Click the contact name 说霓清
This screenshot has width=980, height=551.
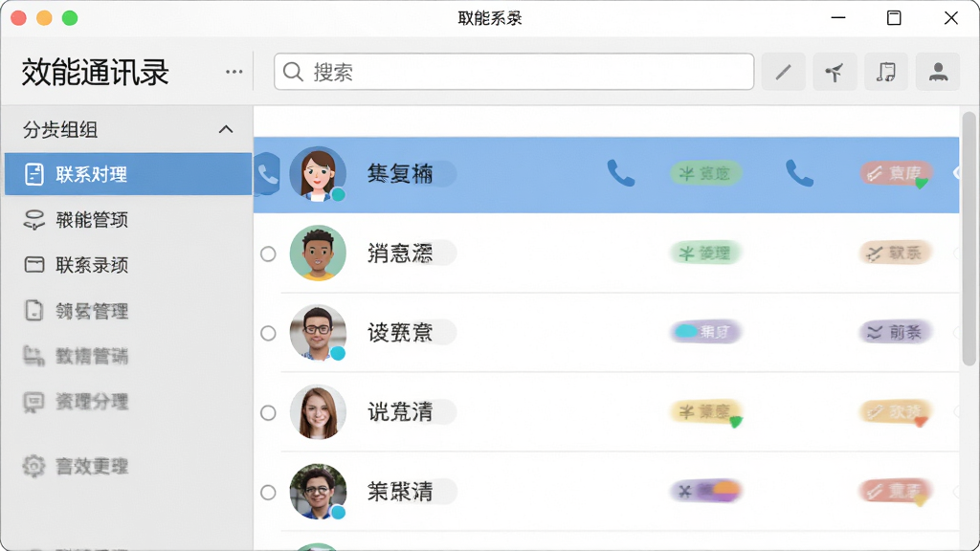400,412
